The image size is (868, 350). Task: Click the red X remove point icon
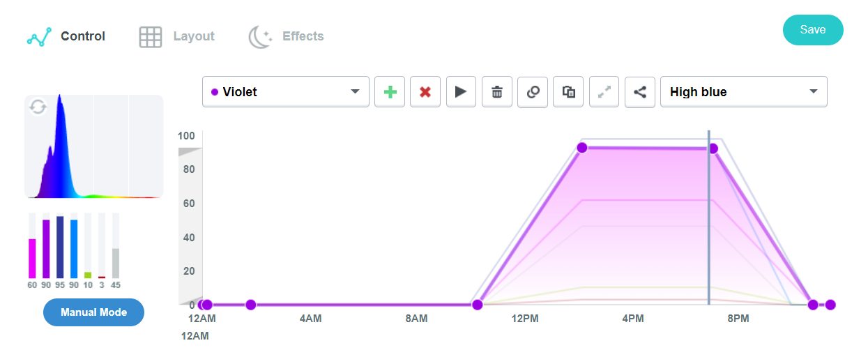pos(425,92)
